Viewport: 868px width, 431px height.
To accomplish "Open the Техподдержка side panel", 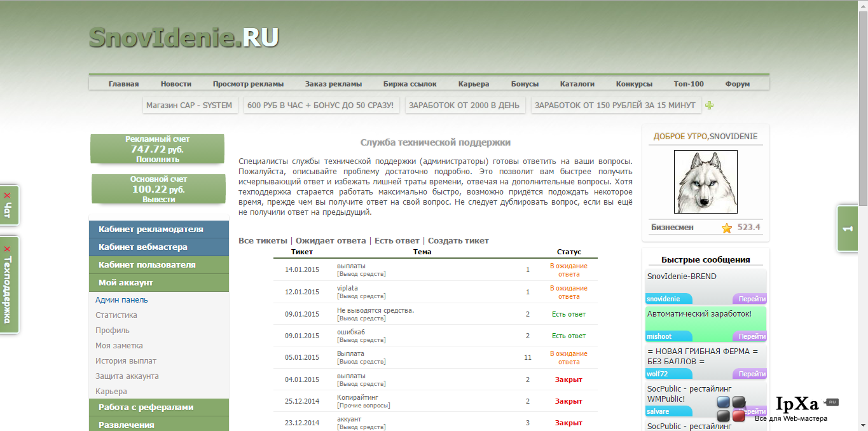I will [x=8, y=289].
